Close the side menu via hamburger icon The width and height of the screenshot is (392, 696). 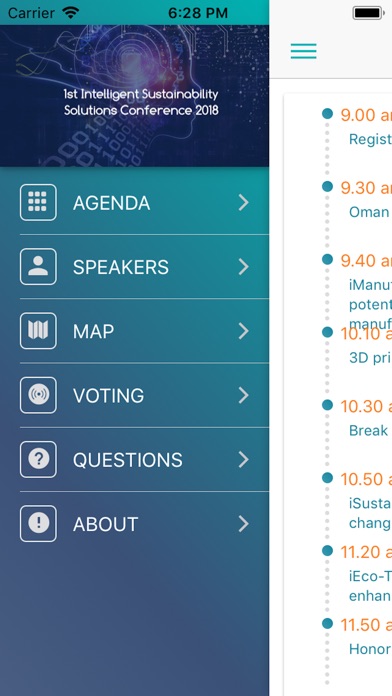[304, 51]
